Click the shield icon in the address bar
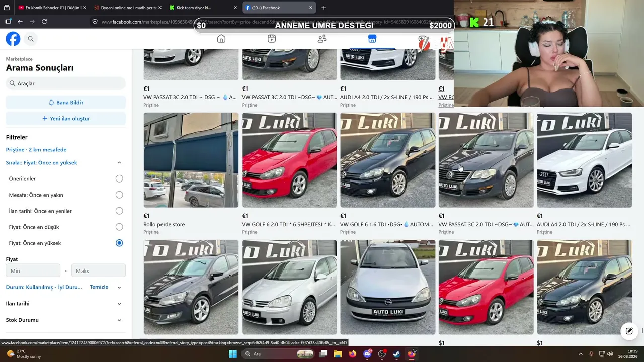 95,22
